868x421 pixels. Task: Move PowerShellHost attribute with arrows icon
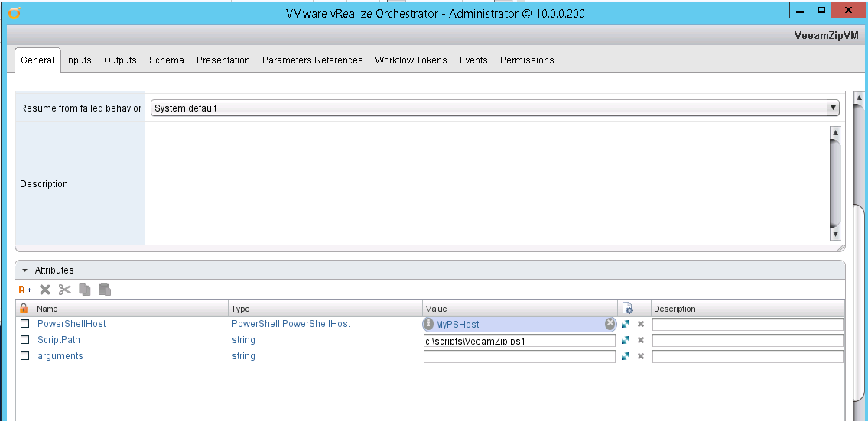coord(626,324)
